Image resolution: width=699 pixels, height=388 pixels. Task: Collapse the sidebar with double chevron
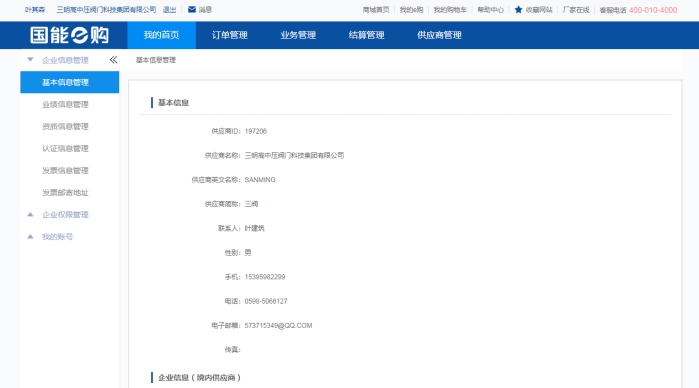pyautogui.click(x=113, y=60)
